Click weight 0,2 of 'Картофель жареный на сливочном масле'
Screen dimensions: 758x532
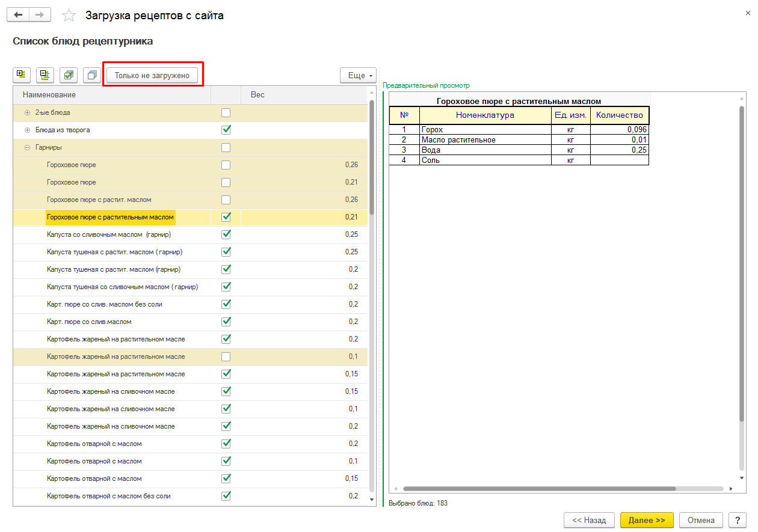point(353,426)
